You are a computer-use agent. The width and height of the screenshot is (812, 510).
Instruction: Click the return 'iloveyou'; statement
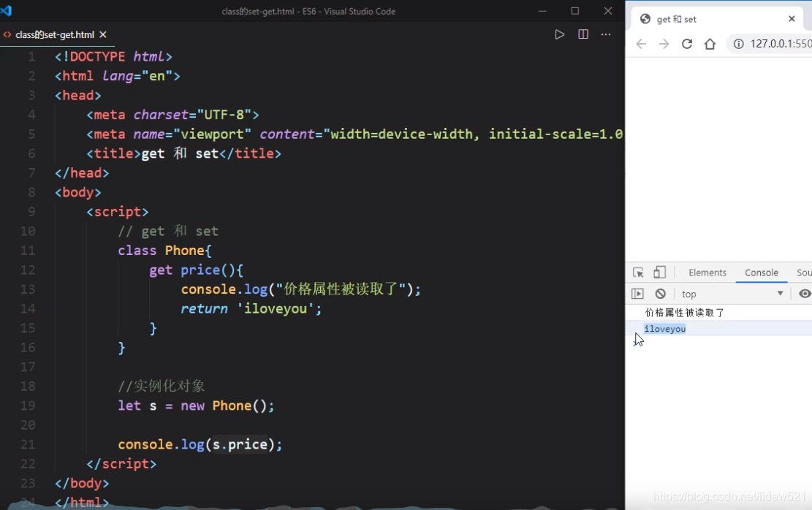pyautogui.click(x=251, y=309)
